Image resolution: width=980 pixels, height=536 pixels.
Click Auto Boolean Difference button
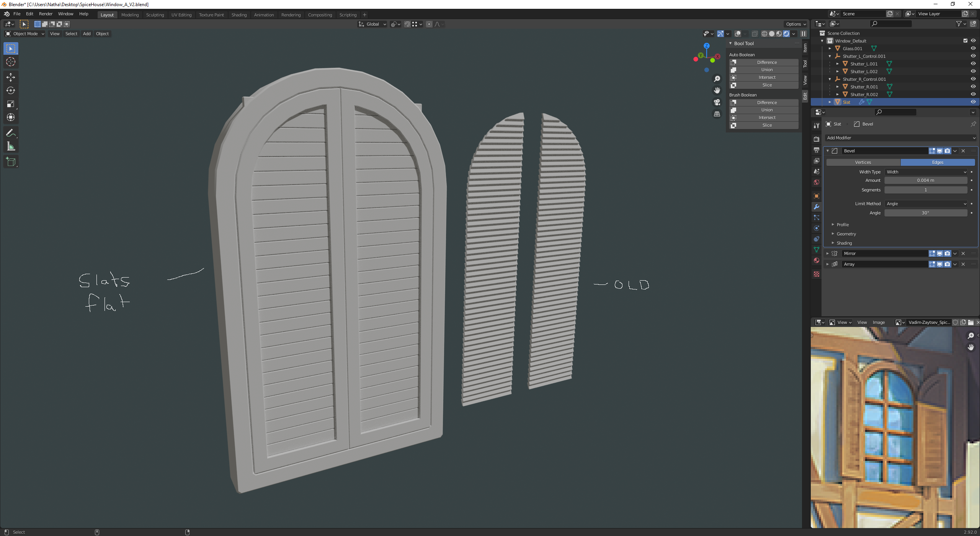(x=767, y=62)
